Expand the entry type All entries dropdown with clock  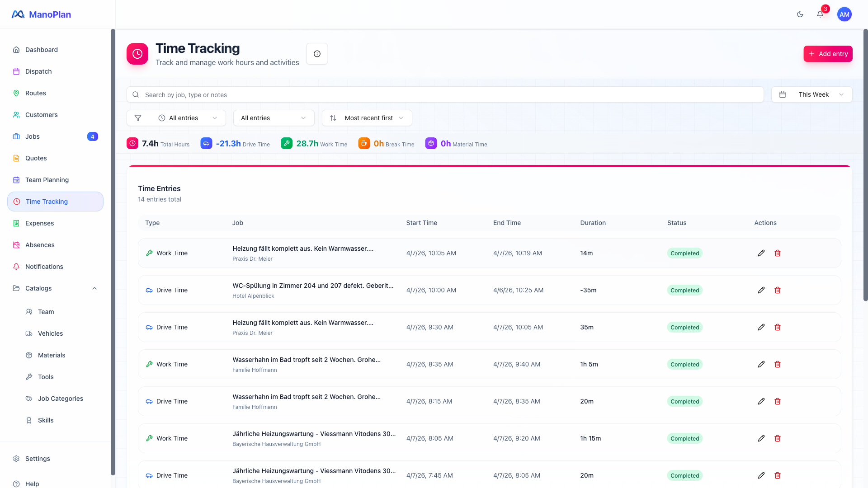[x=188, y=118]
